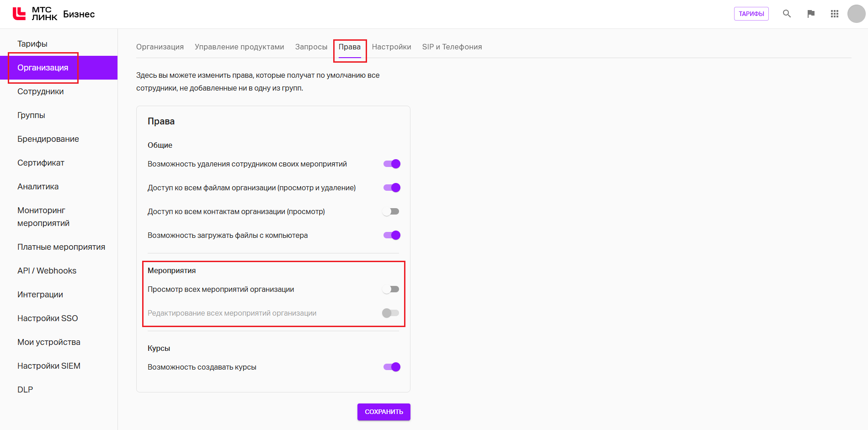Viewport: 868px width, 430px height.
Task: Click the Сохранить button
Action: 383,412
